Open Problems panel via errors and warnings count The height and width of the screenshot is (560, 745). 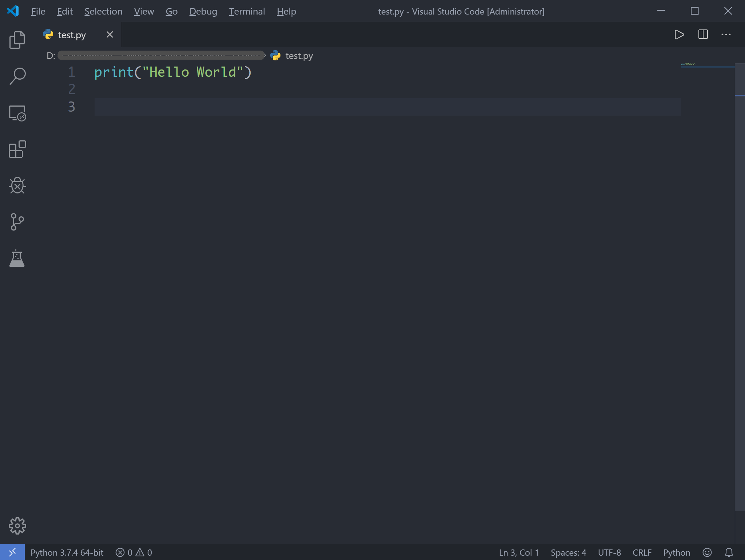(134, 552)
